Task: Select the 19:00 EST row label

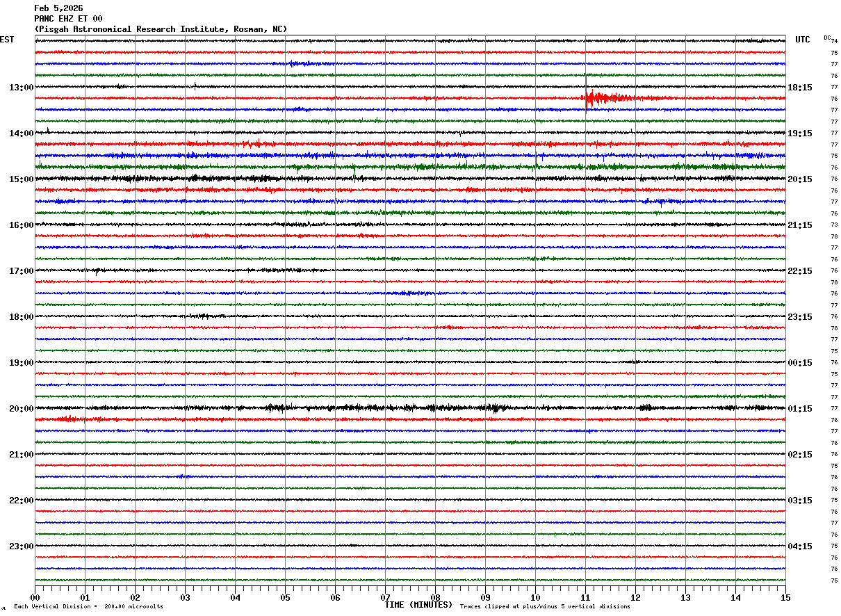Action: coord(21,363)
